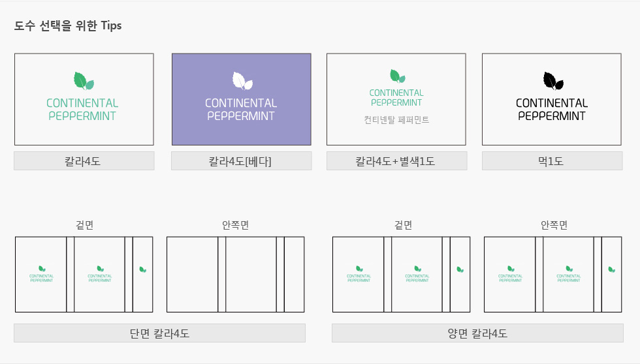Open the 먹1도 black text sample thumbnail
640x364 pixels.
tap(552, 99)
